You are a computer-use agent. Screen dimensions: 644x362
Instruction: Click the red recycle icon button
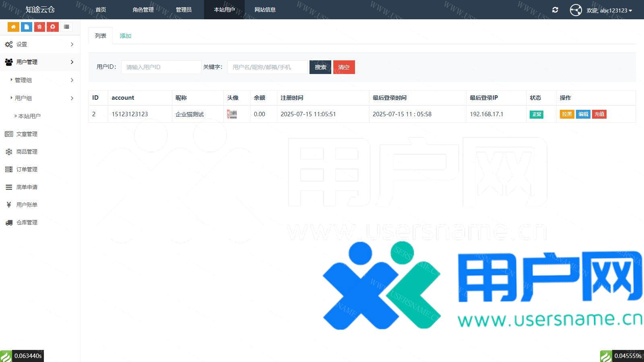(52, 27)
